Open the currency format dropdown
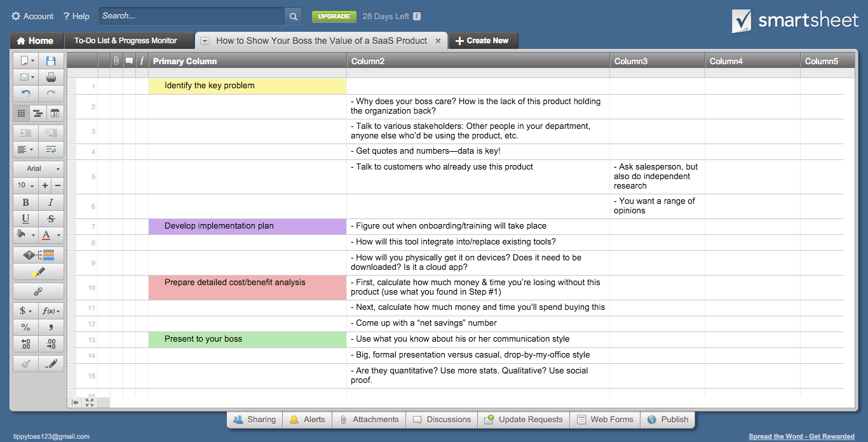The width and height of the screenshot is (868, 442). coord(25,311)
